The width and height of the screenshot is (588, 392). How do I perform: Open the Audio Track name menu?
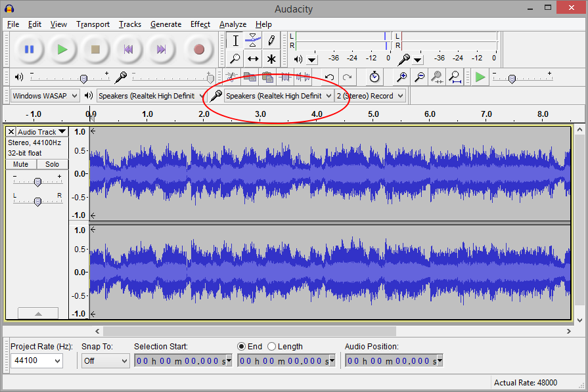tap(41, 131)
